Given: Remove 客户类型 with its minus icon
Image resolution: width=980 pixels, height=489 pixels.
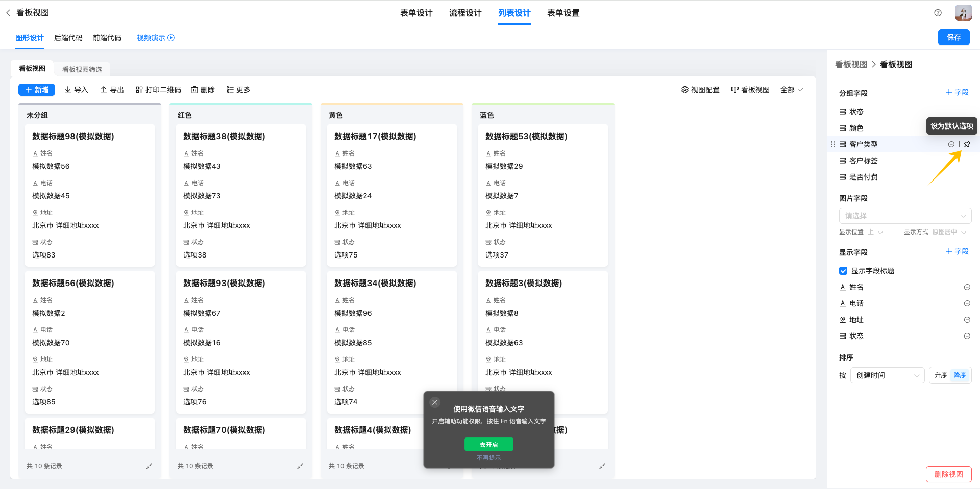Looking at the screenshot, I should [x=951, y=144].
